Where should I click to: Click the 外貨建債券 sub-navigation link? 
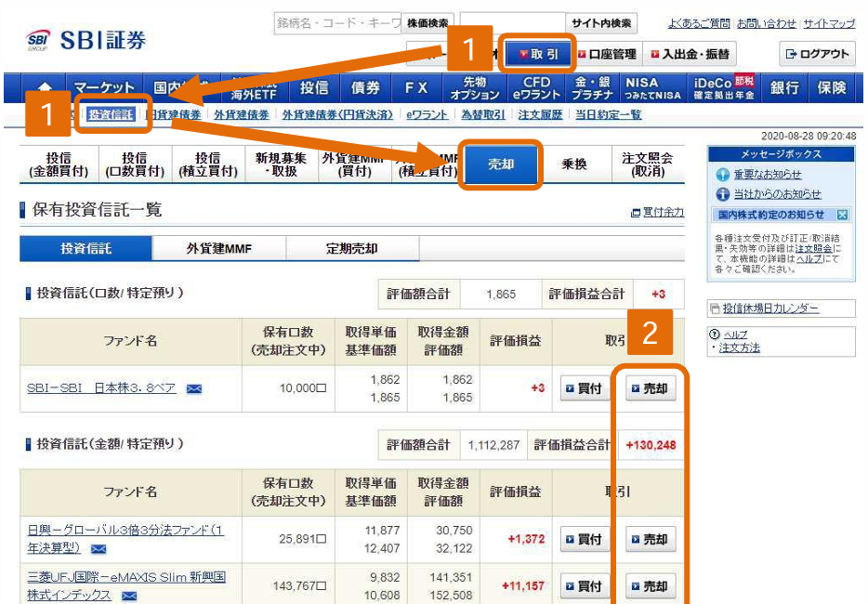[242, 114]
